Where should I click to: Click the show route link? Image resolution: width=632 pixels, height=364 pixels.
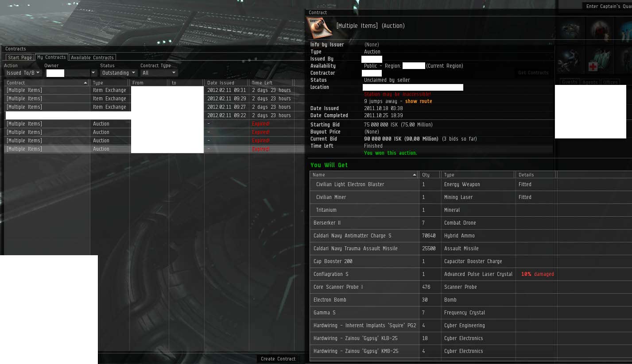tap(419, 101)
